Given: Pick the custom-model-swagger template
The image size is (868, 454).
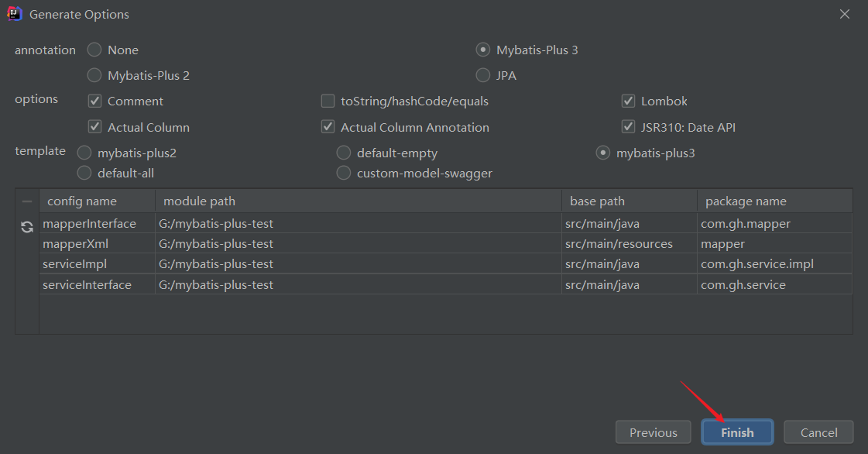Looking at the screenshot, I should (344, 174).
